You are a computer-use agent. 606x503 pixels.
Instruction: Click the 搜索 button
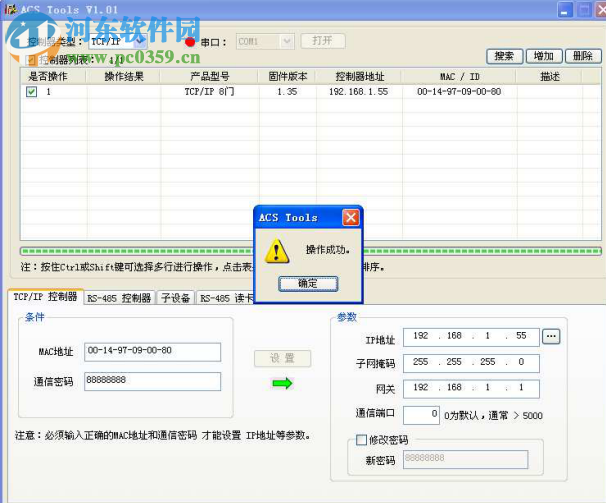(504, 56)
